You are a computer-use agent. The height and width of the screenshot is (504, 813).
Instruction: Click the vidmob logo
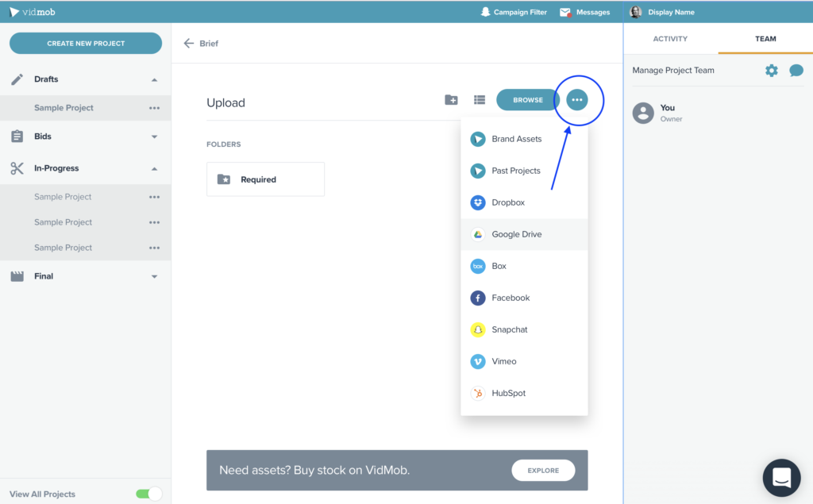(32, 12)
